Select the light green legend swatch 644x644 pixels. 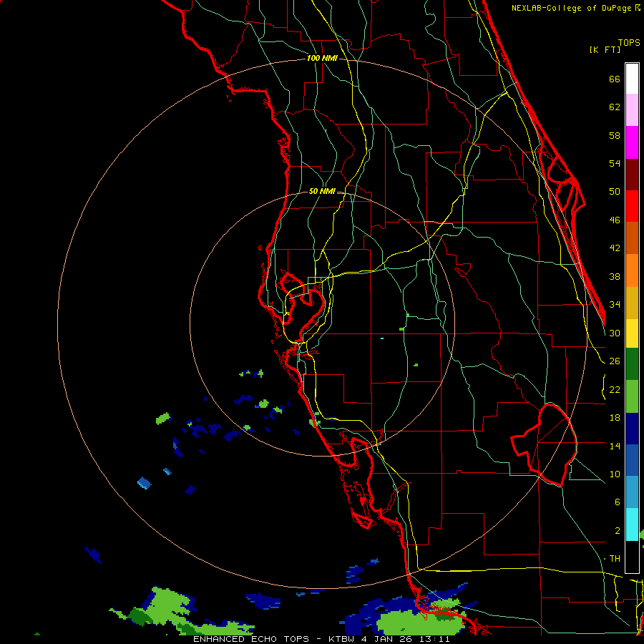tap(632, 396)
